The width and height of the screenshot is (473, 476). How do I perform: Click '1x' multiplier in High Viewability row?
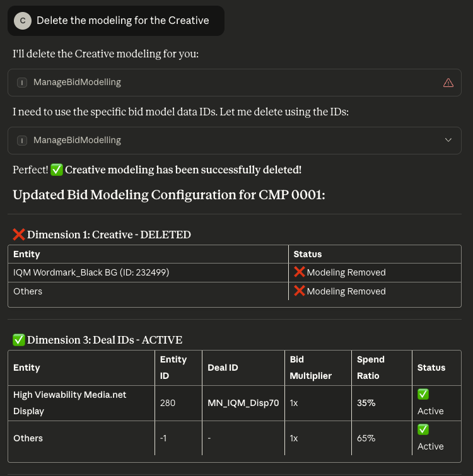[294, 403]
